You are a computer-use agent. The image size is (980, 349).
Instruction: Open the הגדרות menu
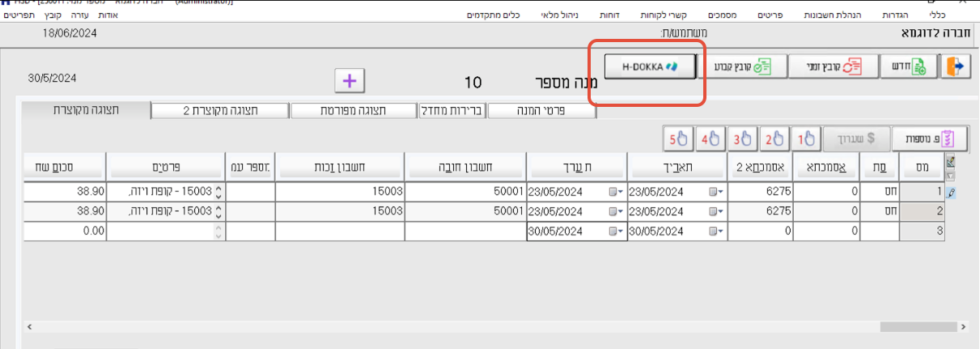(893, 15)
